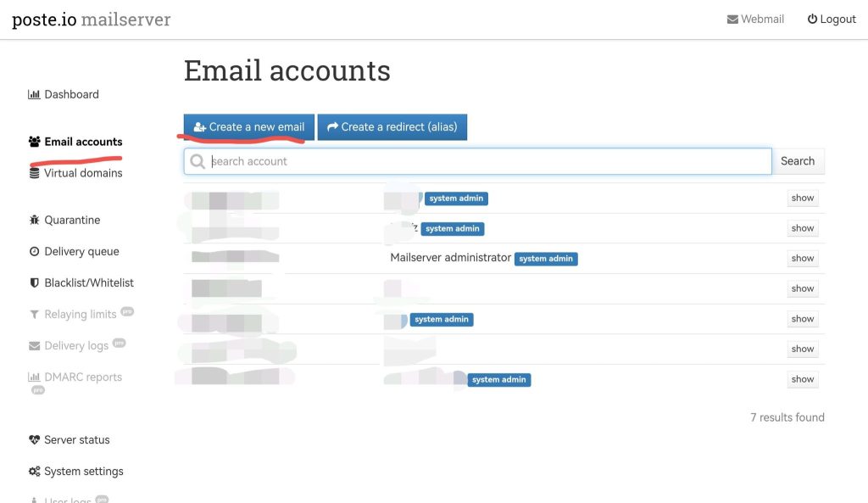The image size is (868, 503).
Task: Click the Webmail envelope icon
Action: pyautogui.click(x=732, y=20)
